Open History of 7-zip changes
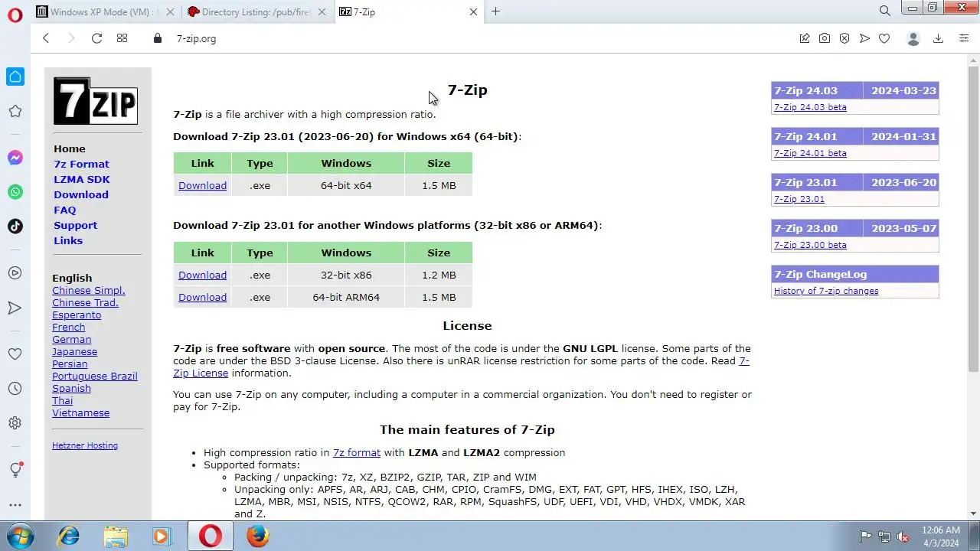Viewport: 980px width, 551px height. [x=826, y=291]
